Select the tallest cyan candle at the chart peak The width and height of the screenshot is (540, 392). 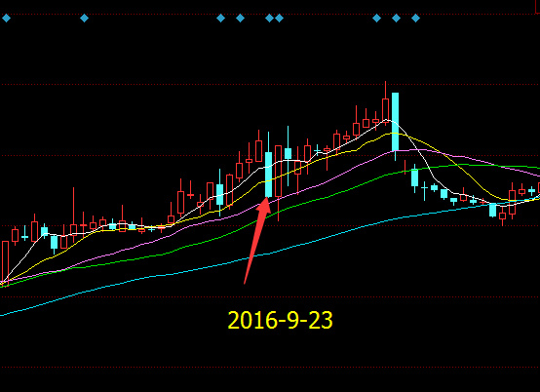click(x=396, y=122)
